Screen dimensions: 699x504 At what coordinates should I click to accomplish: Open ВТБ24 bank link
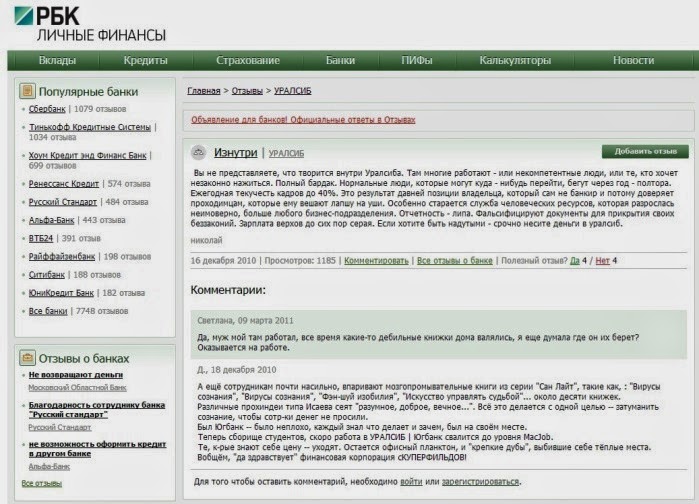click(x=41, y=238)
